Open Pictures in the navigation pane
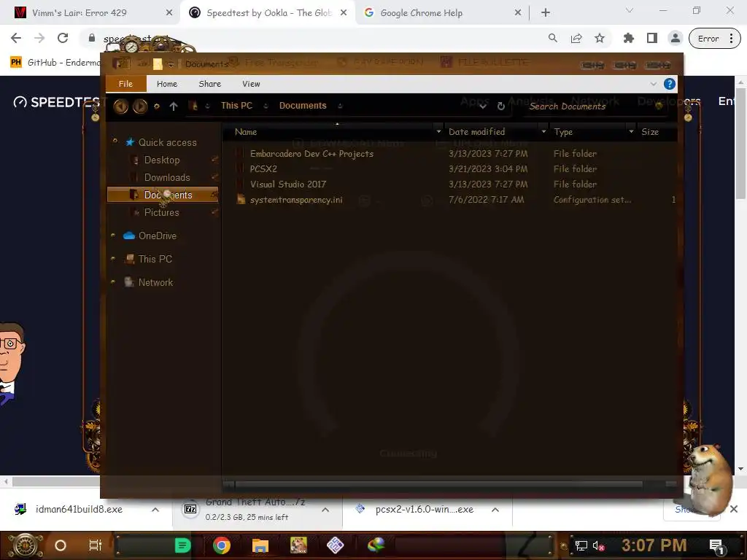747x560 pixels. tap(161, 212)
